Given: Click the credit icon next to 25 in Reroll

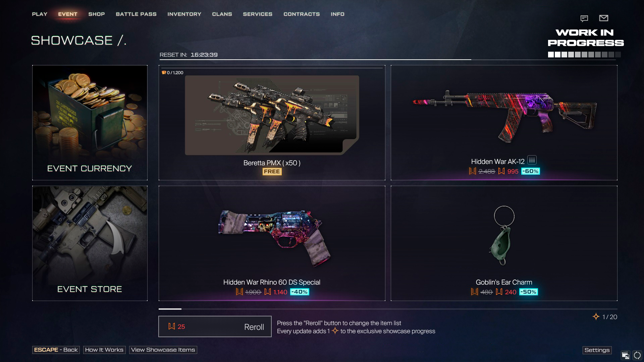Looking at the screenshot, I should pos(172,326).
